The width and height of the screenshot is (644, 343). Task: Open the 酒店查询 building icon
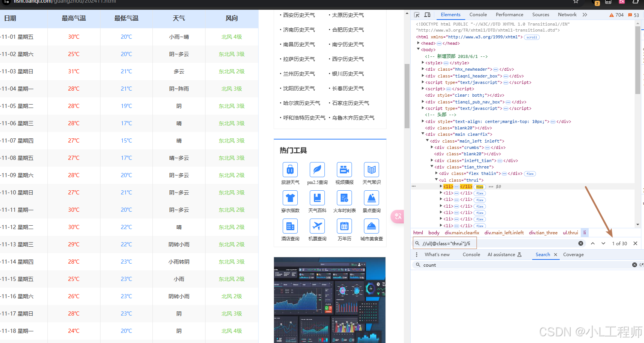click(x=290, y=226)
